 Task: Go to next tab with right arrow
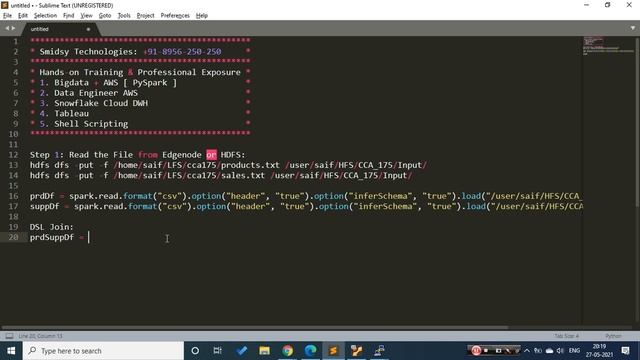pos(13,28)
